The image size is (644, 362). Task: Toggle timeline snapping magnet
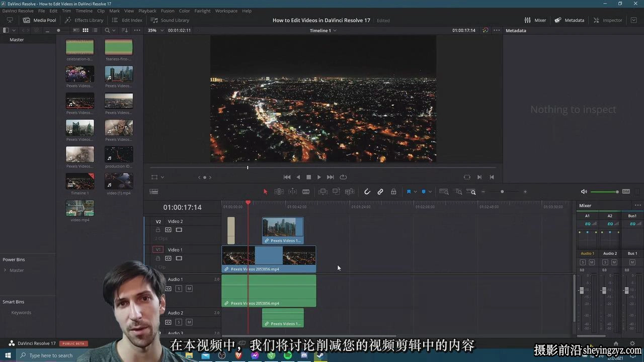pos(367,192)
